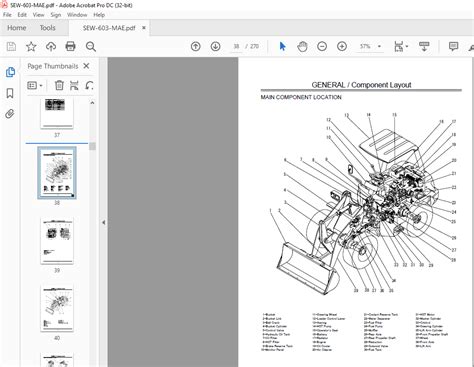This screenshot has height=367, width=474.
Task: Go to next page arrow
Action: (x=216, y=46)
